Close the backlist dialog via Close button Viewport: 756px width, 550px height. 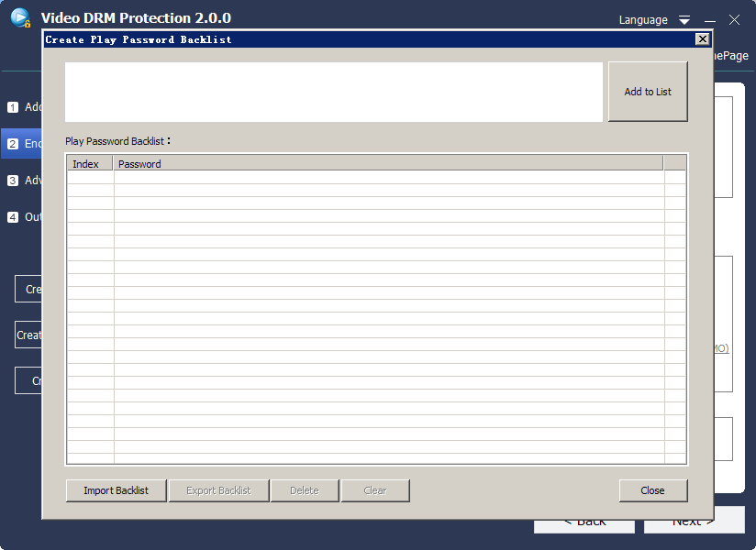point(653,490)
